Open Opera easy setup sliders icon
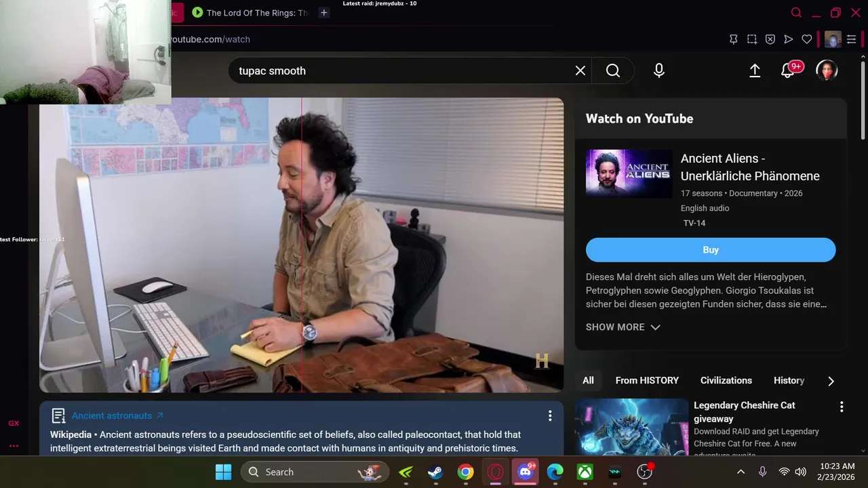 (x=851, y=39)
